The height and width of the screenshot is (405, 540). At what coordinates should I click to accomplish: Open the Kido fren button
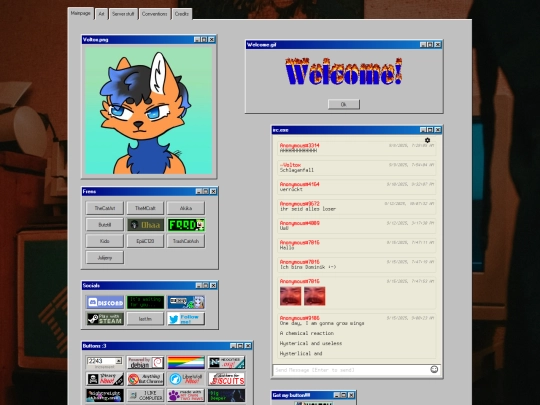click(x=105, y=241)
